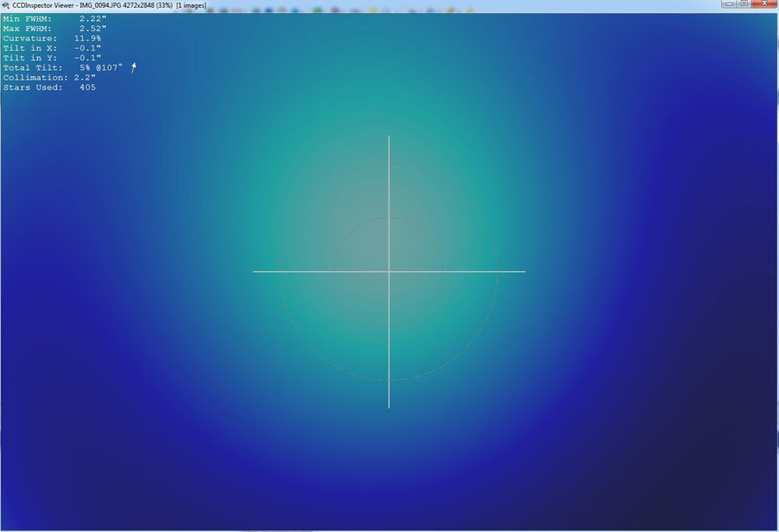Click the Collimation 2.2" statistic
Image resolution: width=779 pixels, height=532 pixels.
pos(51,77)
